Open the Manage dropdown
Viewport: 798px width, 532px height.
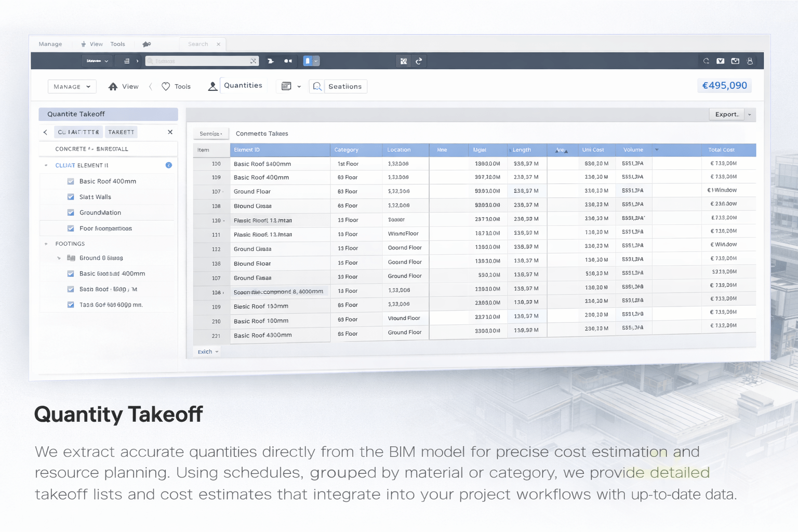pyautogui.click(x=72, y=87)
